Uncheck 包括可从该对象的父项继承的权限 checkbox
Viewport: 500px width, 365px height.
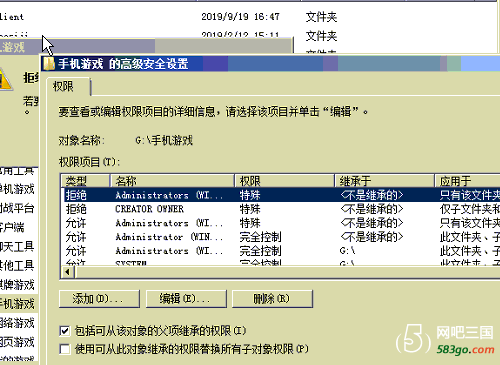(65, 331)
